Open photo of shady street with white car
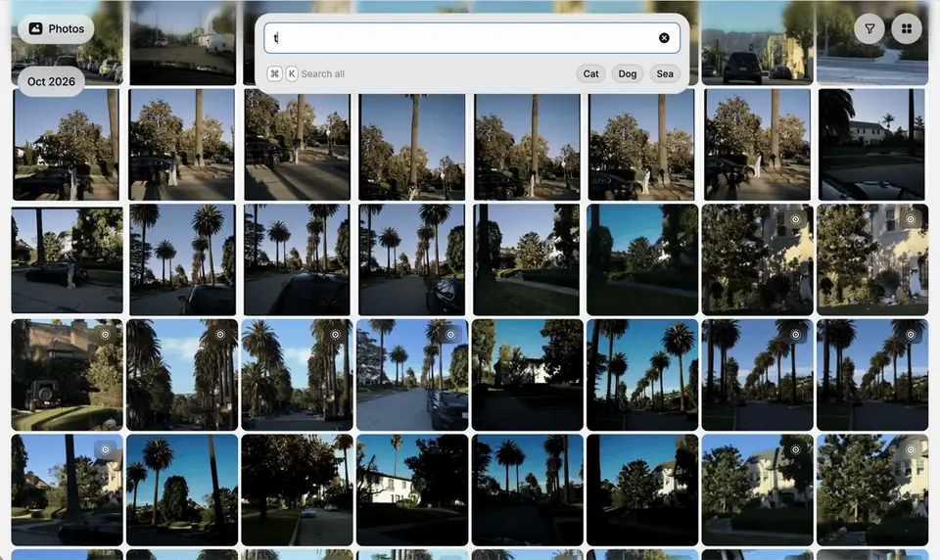Viewport: 940px width, 560px height. tap(298, 490)
